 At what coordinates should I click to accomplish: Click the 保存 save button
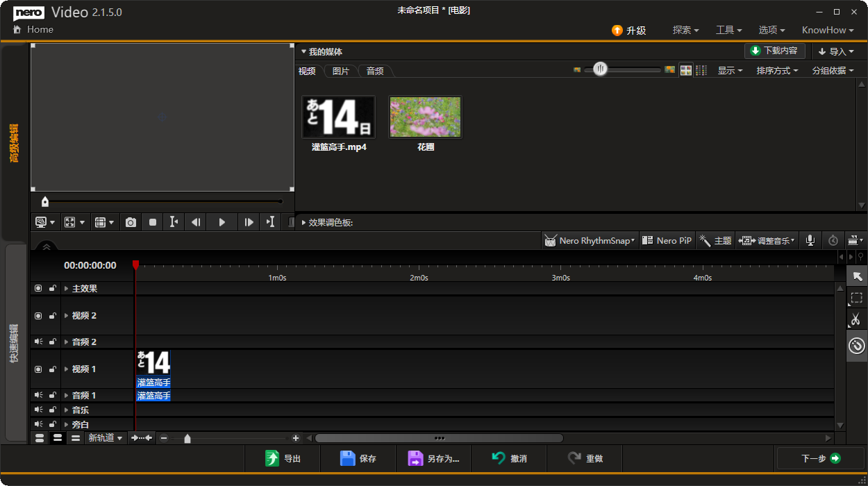coord(358,458)
